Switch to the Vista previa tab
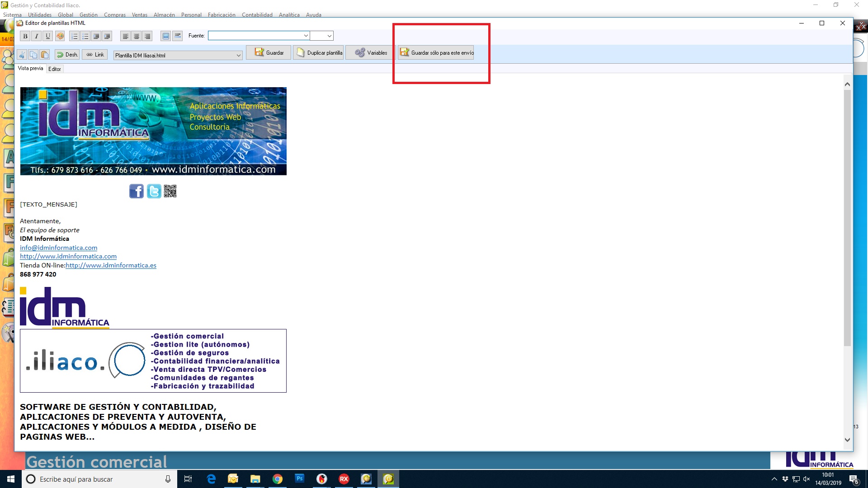 (x=31, y=69)
